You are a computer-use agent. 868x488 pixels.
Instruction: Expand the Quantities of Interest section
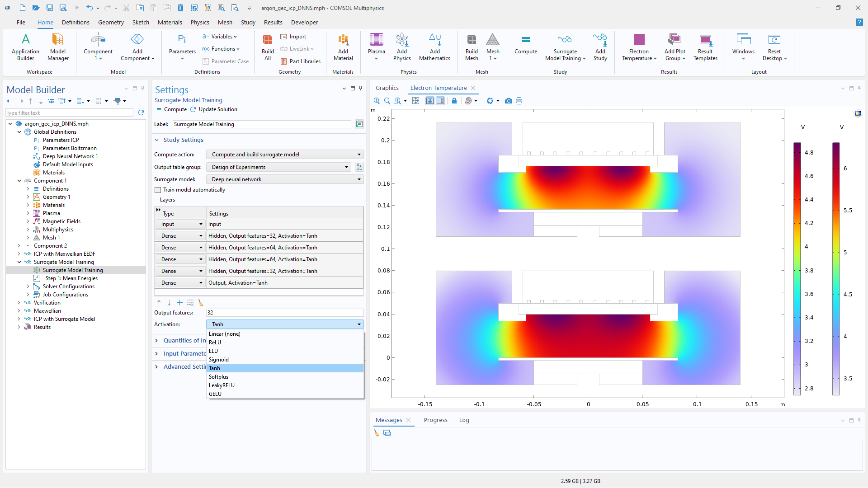tap(157, 341)
